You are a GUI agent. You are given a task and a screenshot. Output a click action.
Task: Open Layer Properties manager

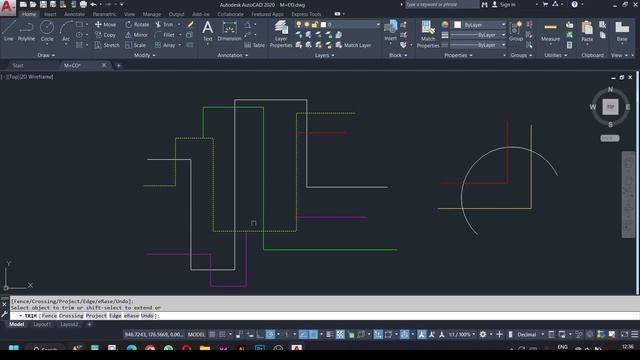pyautogui.click(x=281, y=34)
